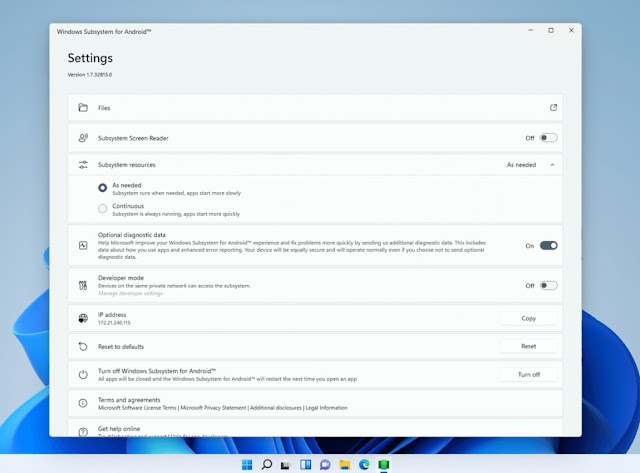Toggle the Subsystem Screen Reader switch
Viewport: 640px width, 473px height.
(x=548, y=138)
